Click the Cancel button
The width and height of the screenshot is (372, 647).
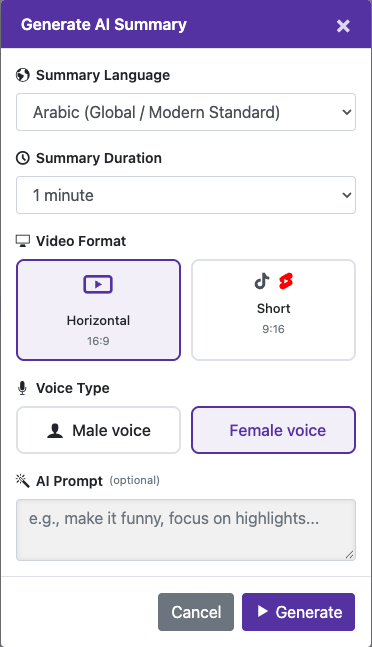click(x=196, y=612)
